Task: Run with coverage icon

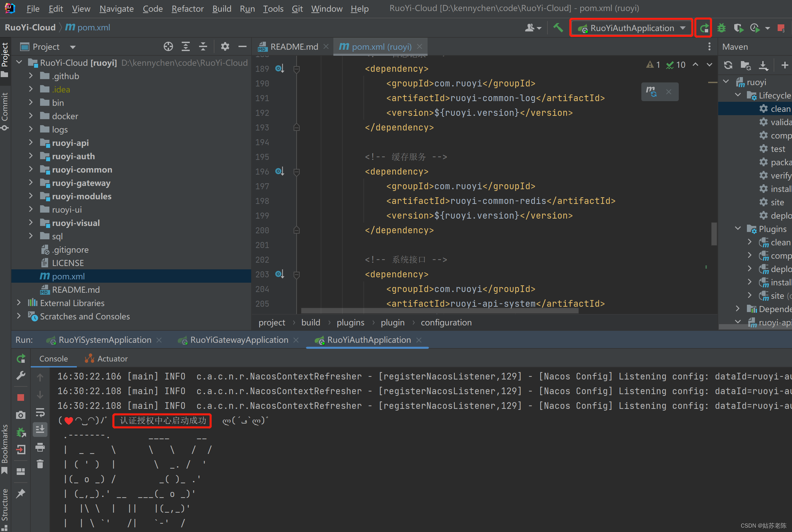Action: pyautogui.click(x=738, y=28)
